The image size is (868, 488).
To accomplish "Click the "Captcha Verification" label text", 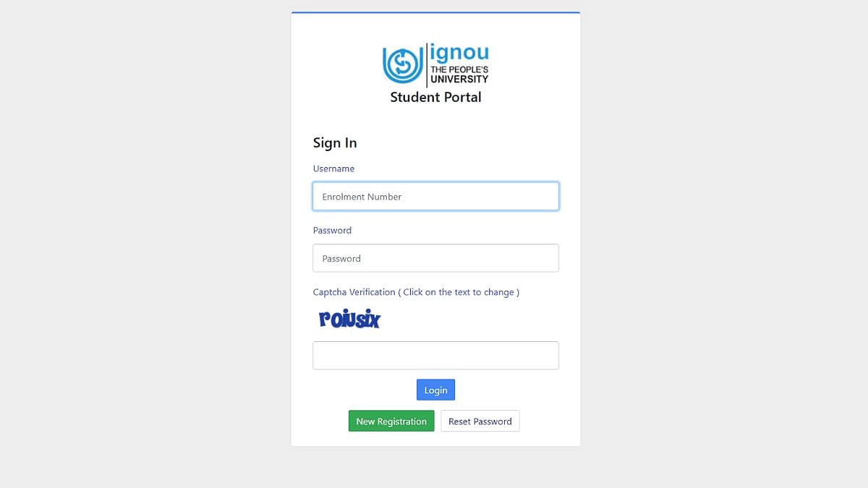I will click(x=354, y=292).
